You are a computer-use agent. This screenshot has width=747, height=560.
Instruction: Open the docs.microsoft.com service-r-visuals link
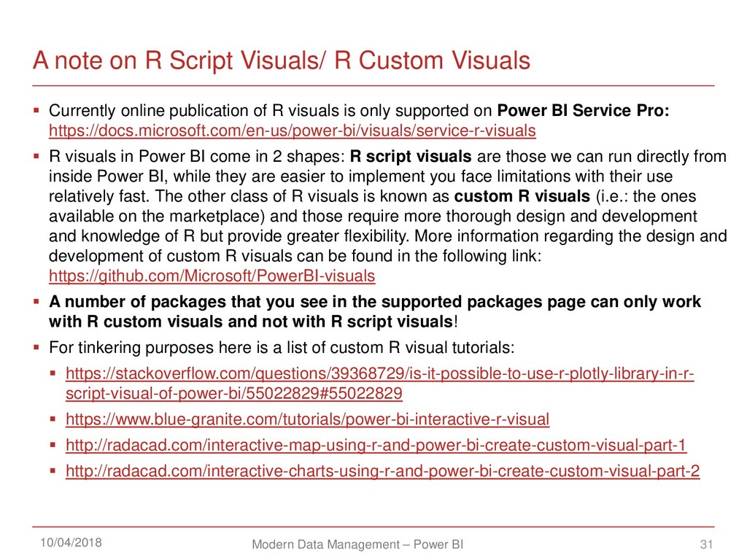point(292,131)
